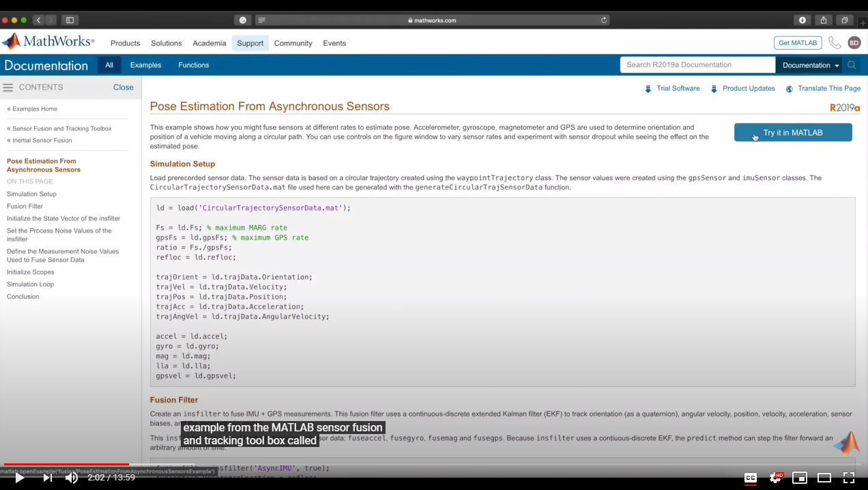The width and height of the screenshot is (868, 490).
Task: Jump to Simulation Loop section
Action: [x=30, y=285]
